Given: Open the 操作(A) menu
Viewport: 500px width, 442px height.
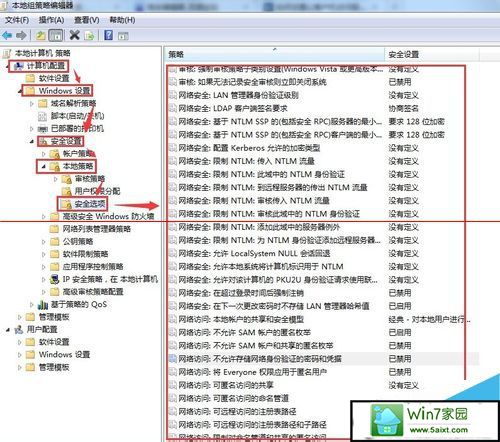Looking at the screenshot, I should [51, 20].
